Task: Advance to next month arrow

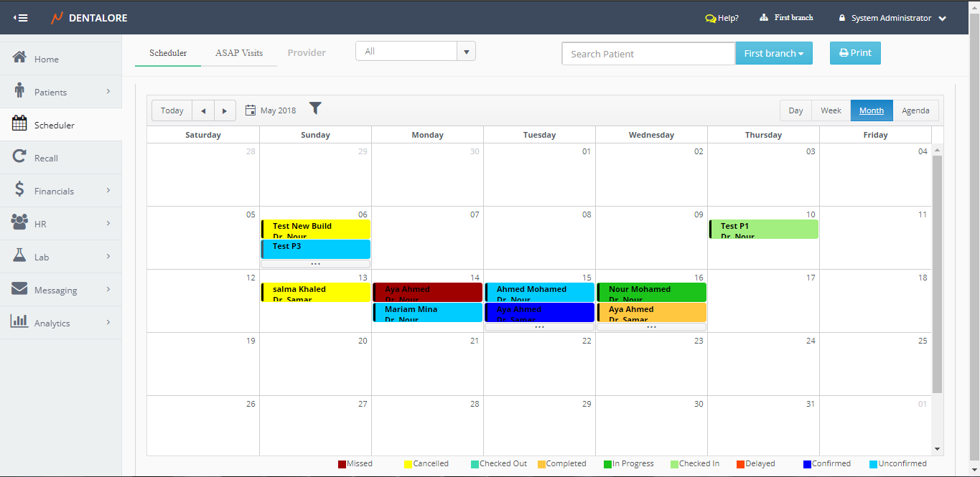Action: click(x=225, y=110)
